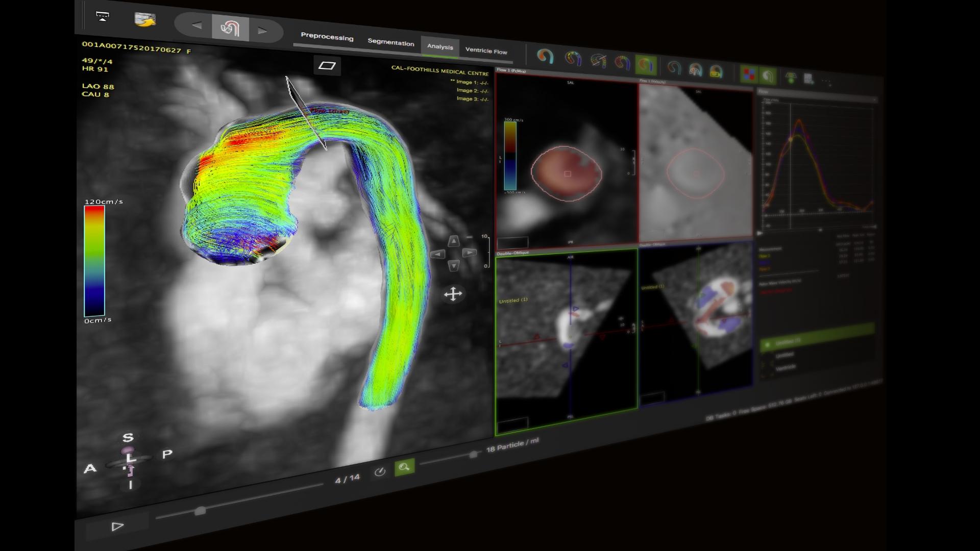Select the aorta with diagonal cut-plane icon
The width and height of the screenshot is (980, 551).
[598, 61]
